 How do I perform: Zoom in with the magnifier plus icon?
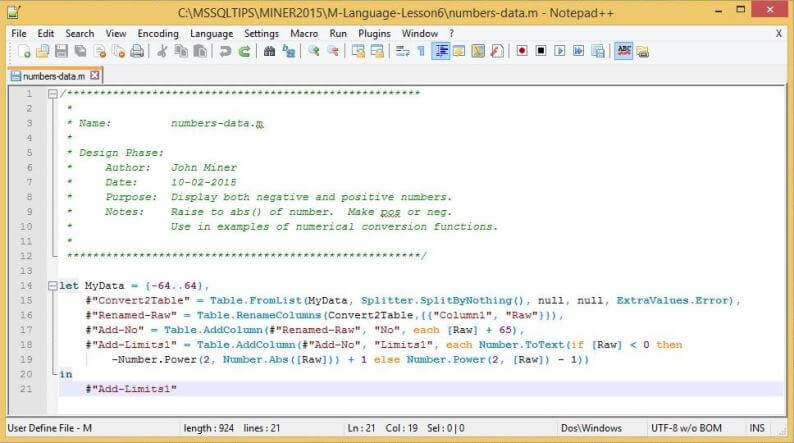click(314, 51)
